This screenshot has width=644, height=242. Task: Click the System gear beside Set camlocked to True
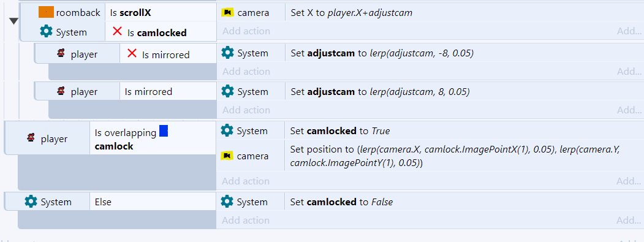(x=227, y=130)
